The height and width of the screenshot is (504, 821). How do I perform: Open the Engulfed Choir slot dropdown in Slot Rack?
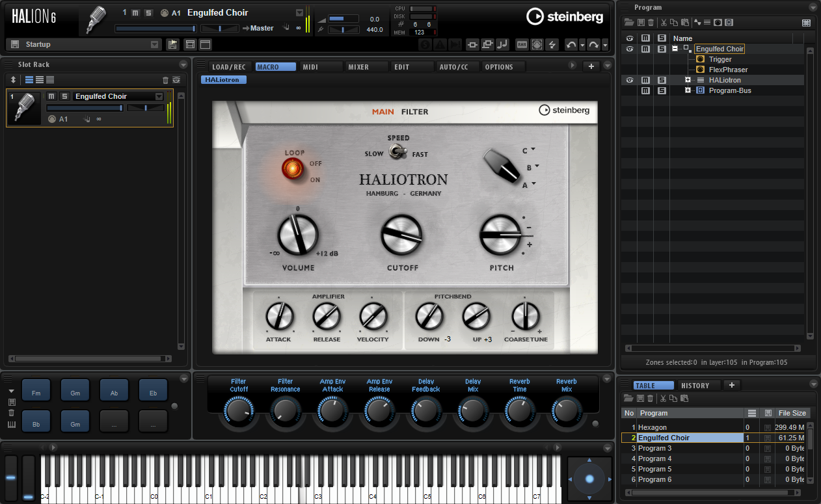[159, 96]
